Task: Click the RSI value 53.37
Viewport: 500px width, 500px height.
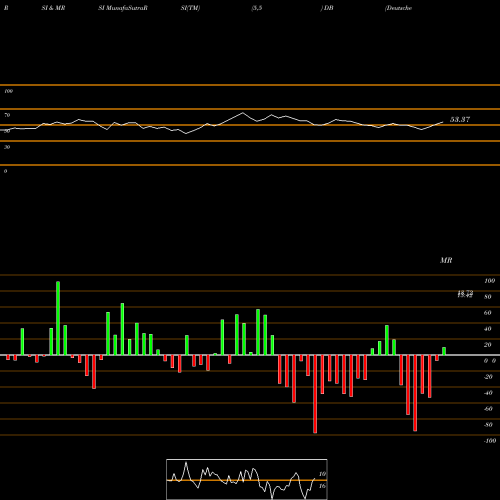Action: tap(460, 119)
